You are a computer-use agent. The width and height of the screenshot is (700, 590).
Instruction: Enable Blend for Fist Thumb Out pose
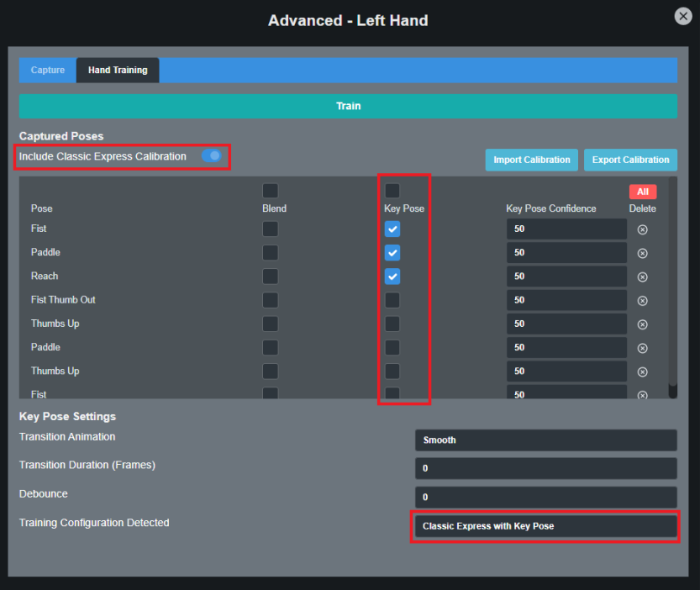(270, 300)
